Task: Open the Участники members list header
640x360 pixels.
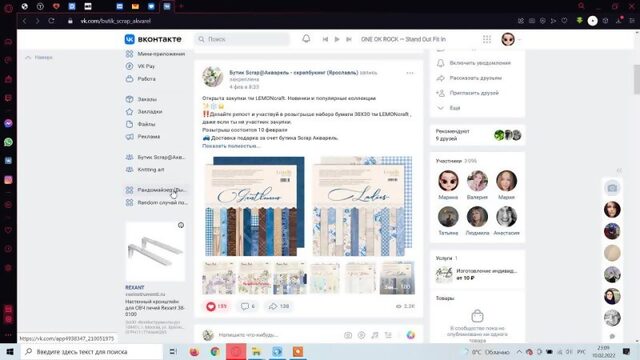Action: coord(456,161)
